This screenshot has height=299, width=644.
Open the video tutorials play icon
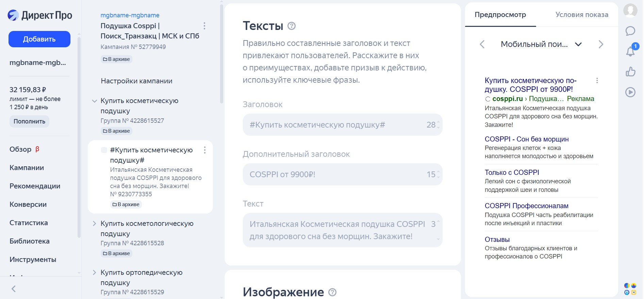[x=630, y=92]
